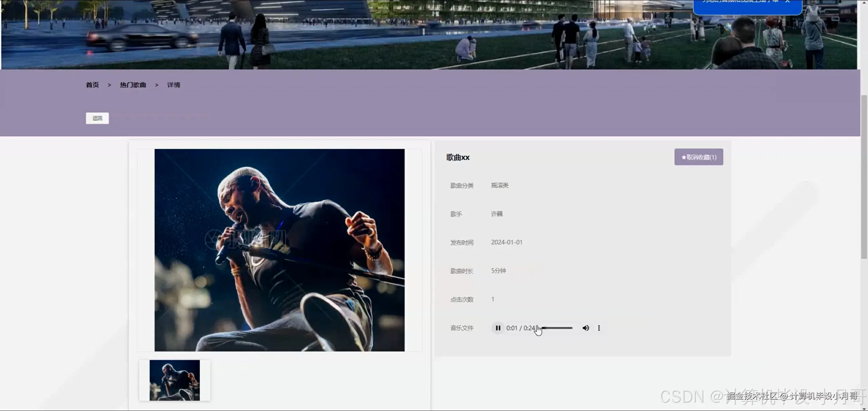Screen dimensions: 868x411
Task: Click the 摇滚类 category value
Action: 500,185
